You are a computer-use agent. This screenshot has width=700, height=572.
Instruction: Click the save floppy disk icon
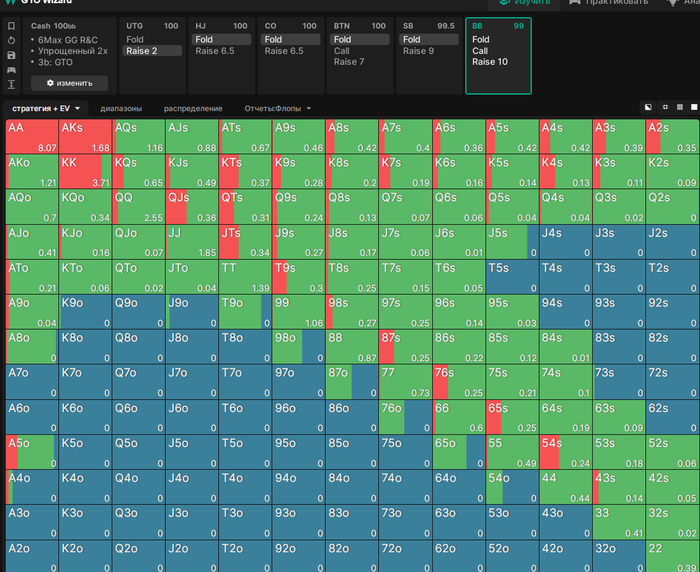coord(12,55)
